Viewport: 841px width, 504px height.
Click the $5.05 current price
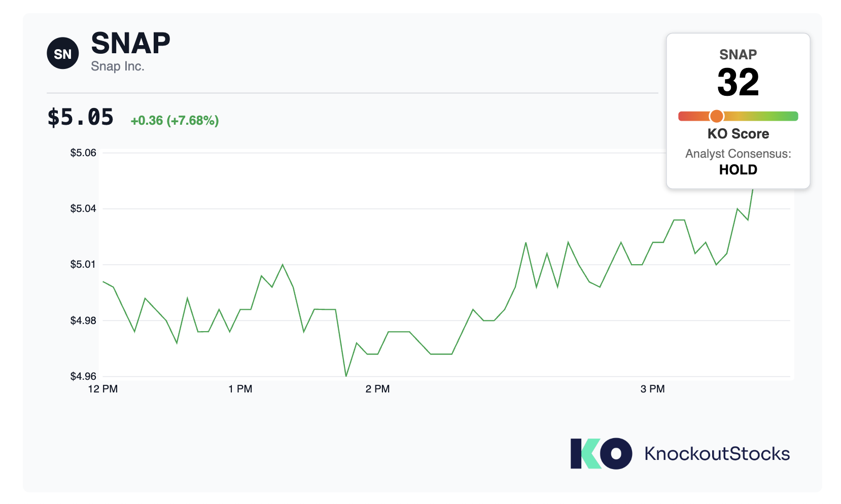pos(80,117)
